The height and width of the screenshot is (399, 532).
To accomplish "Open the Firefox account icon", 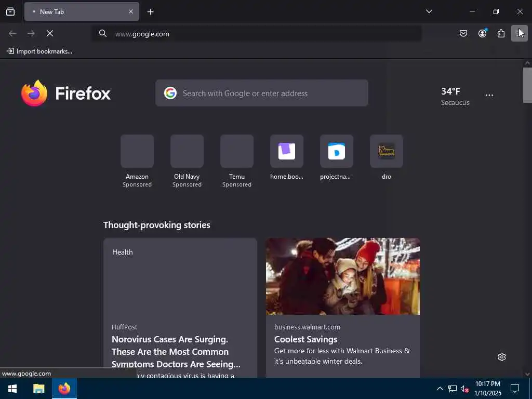I will tap(482, 33).
